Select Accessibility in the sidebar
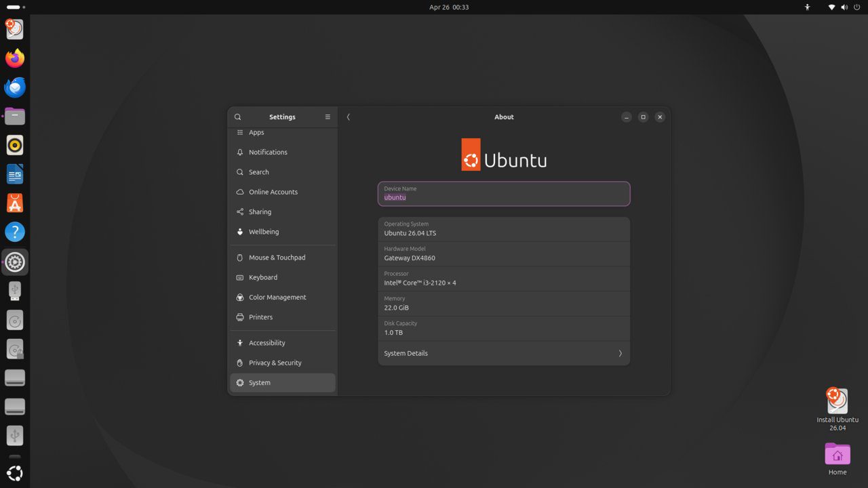The height and width of the screenshot is (488, 868). [x=283, y=343]
